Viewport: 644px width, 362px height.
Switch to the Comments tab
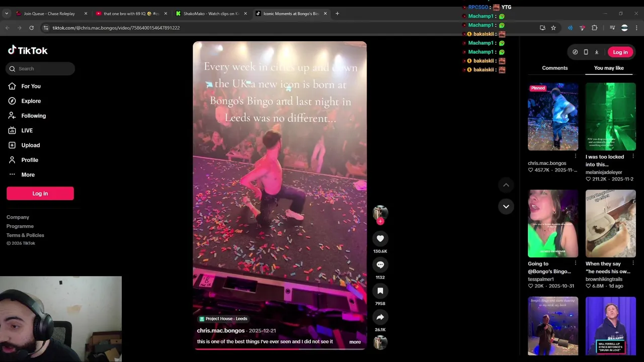[x=555, y=68]
